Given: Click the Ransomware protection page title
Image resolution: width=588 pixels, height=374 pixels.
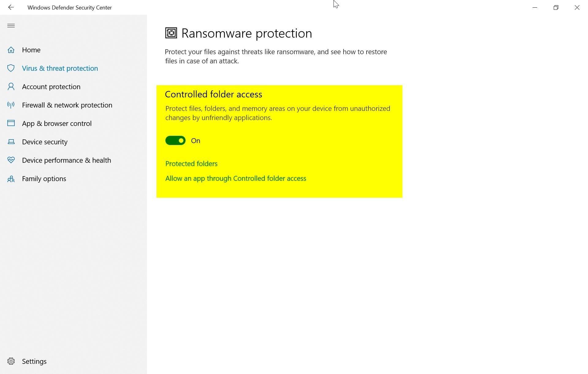Looking at the screenshot, I should (247, 33).
